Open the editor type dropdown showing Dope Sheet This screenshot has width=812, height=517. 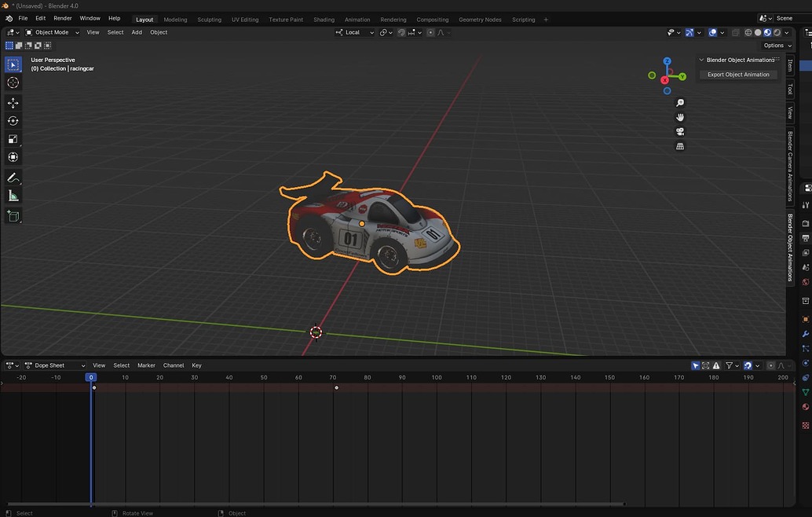tap(52, 365)
